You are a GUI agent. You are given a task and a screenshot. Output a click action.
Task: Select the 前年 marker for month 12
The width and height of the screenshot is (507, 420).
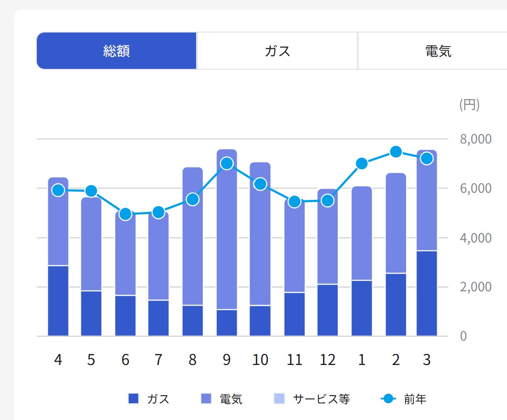coord(328,200)
